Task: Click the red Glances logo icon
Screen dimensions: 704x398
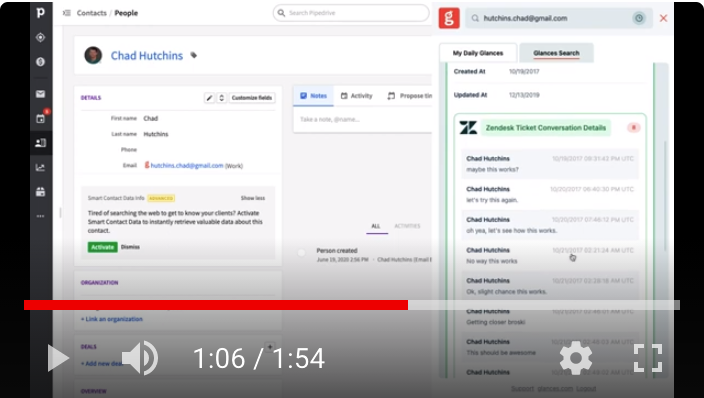Action: pyautogui.click(x=449, y=18)
